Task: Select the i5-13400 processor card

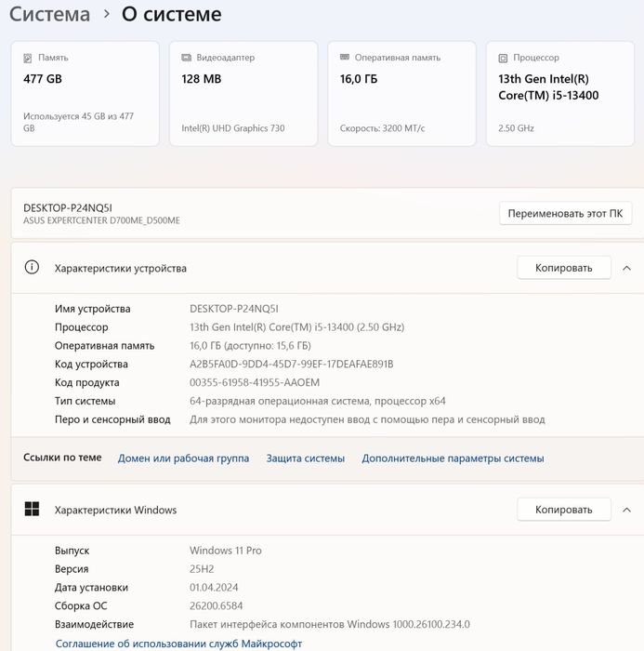Action: coord(560,94)
